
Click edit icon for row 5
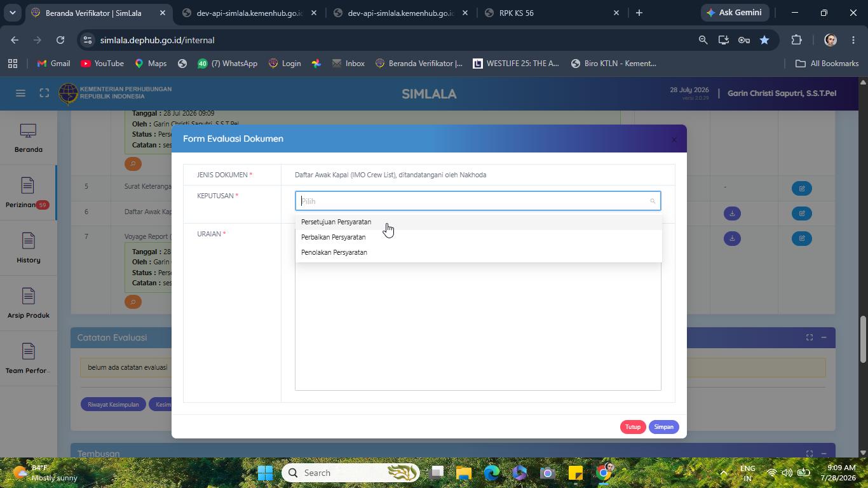(x=802, y=188)
